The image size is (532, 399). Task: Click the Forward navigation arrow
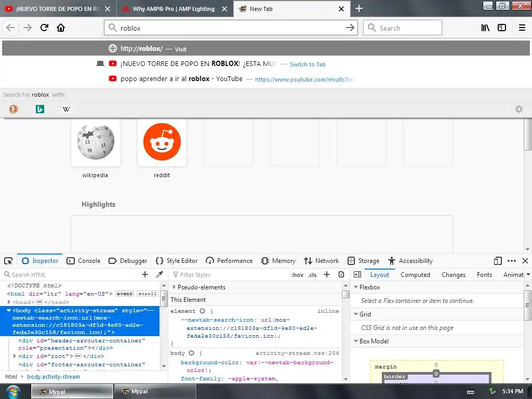tap(28, 28)
